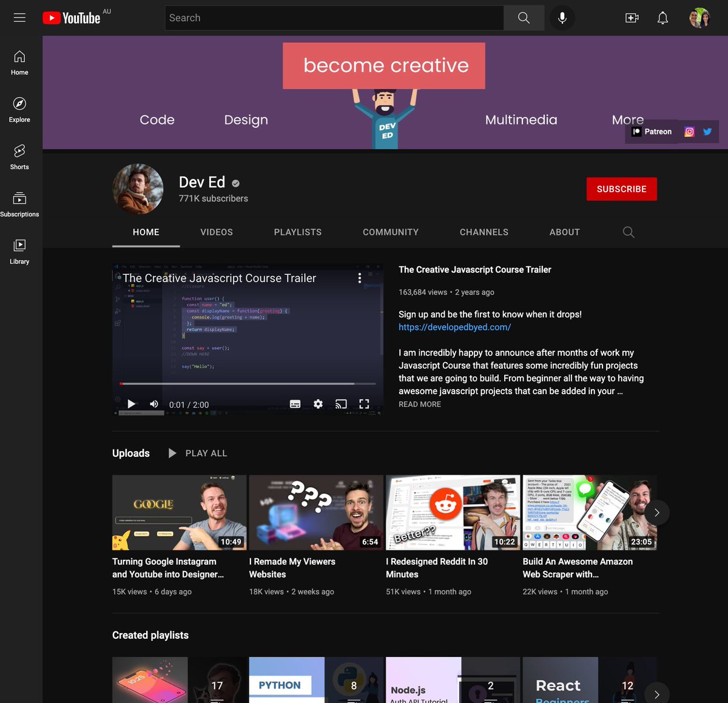Expand the description with READ MORE

pos(419,404)
